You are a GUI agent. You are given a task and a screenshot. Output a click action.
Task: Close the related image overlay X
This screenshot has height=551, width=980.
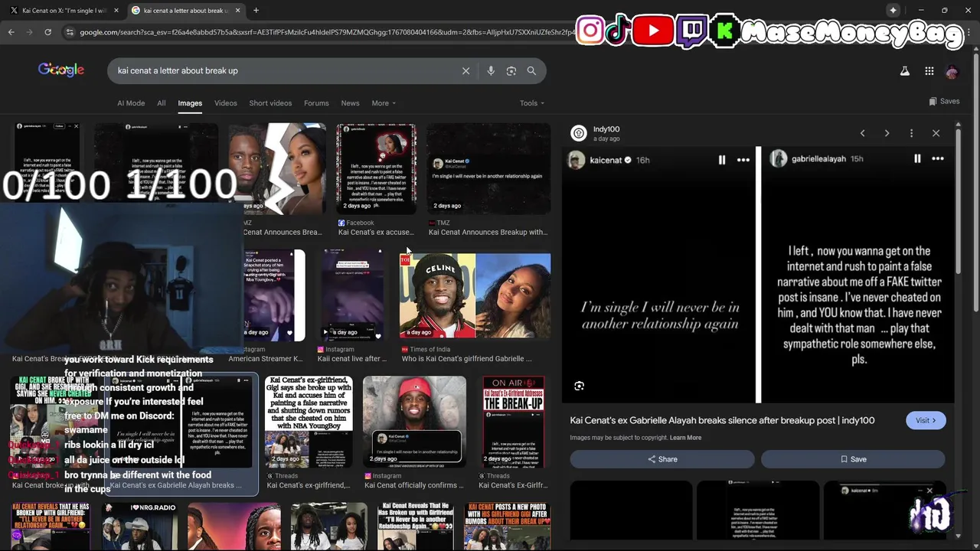[929, 491]
